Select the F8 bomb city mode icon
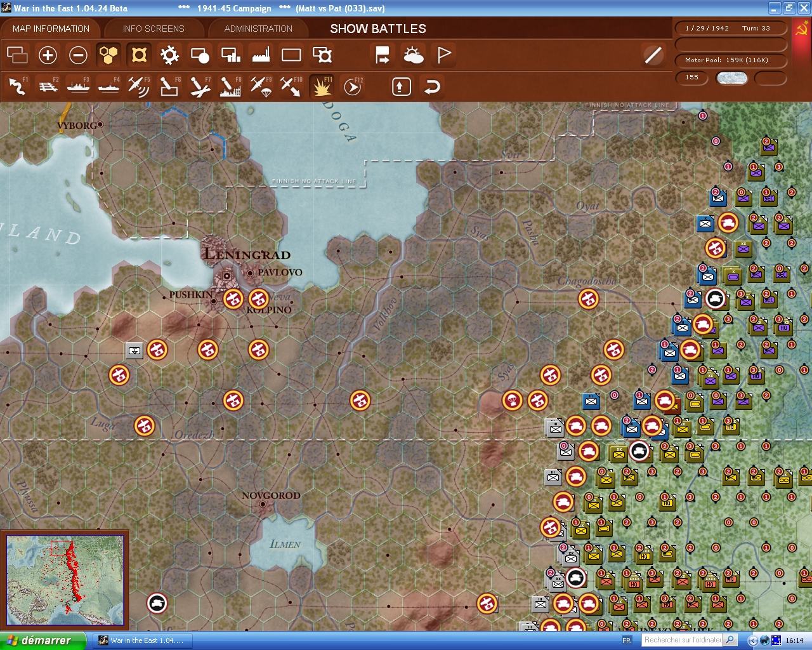 [x=230, y=86]
